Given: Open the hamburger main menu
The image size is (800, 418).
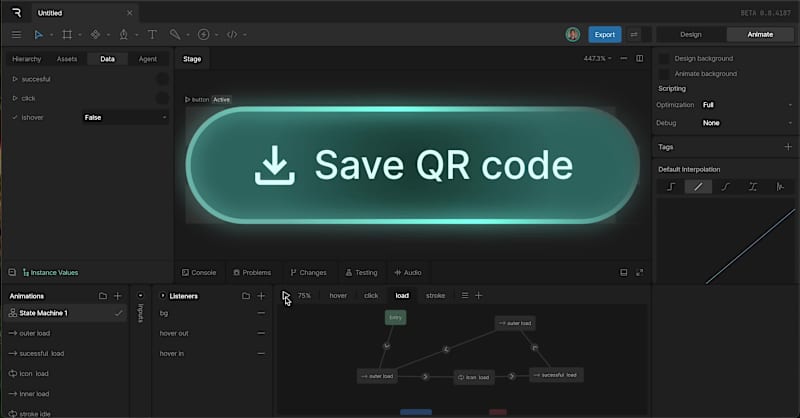Looking at the screenshot, I should tap(16, 35).
